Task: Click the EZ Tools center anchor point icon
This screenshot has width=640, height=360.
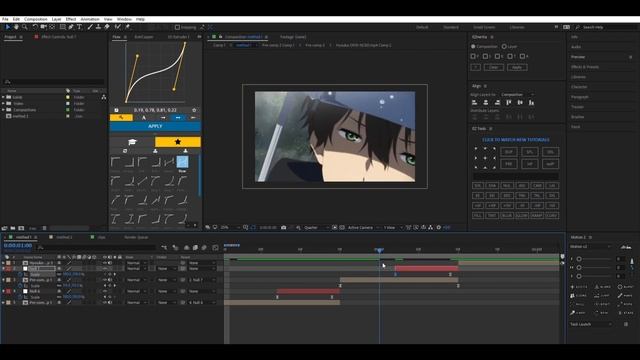Action: click(x=485, y=158)
